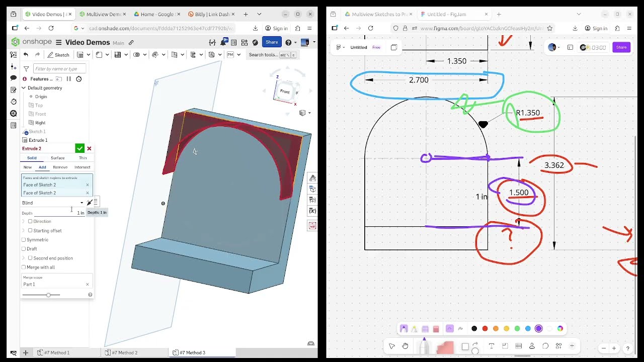Enable Merge with all checkbox
This screenshot has width=644, height=362.
pos(24,267)
